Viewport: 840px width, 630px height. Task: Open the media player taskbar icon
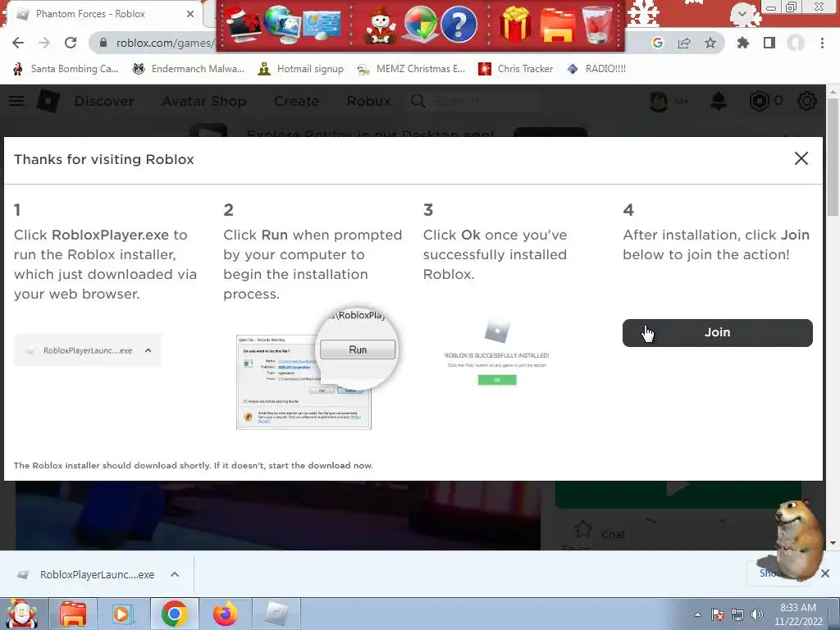pyautogui.click(x=123, y=614)
